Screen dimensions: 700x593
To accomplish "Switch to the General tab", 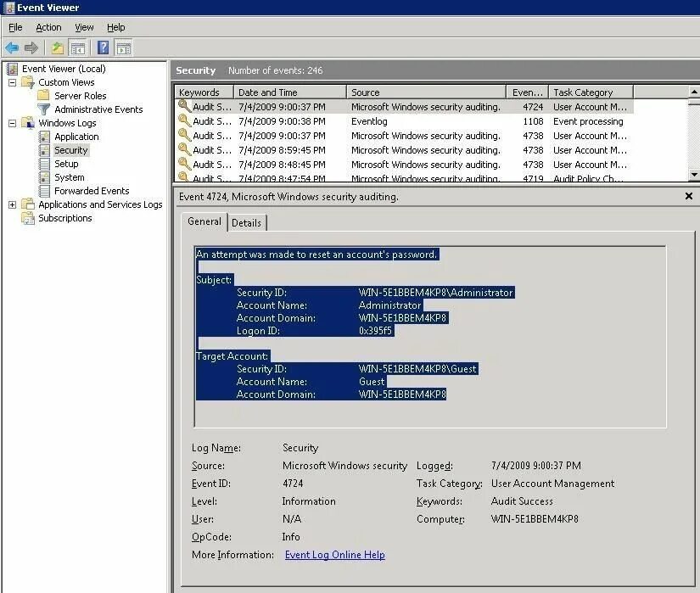I will click(204, 221).
